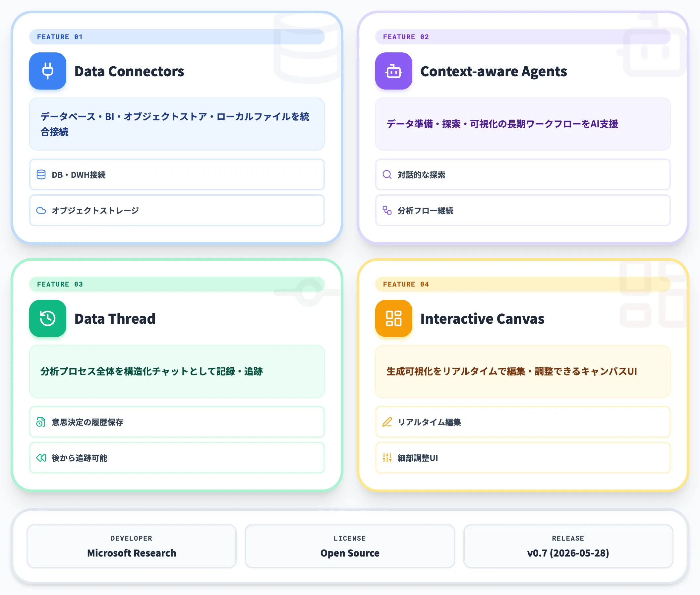Open the Open Source license tile
The image size is (700, 595).
350,546
